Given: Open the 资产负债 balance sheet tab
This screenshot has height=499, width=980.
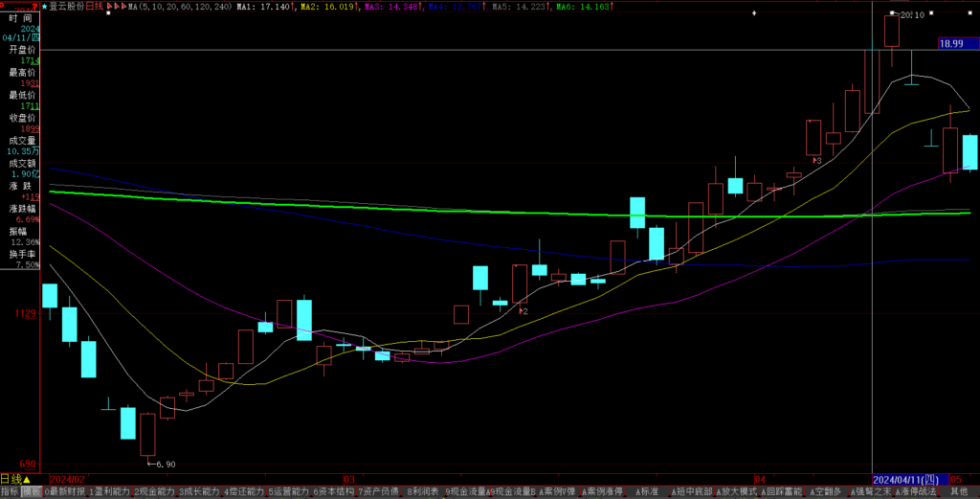Looking at the screenshot, I should pos(378,491).
